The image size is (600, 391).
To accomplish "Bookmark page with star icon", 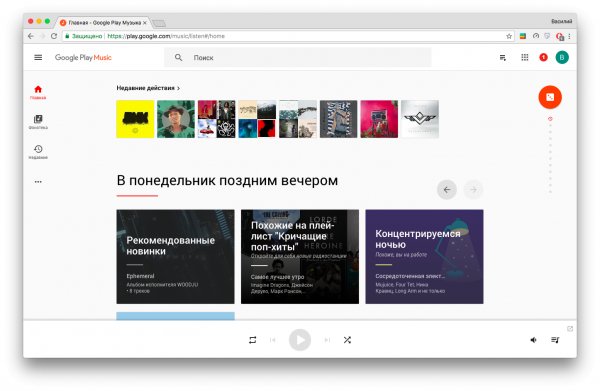I will [509, 36].
